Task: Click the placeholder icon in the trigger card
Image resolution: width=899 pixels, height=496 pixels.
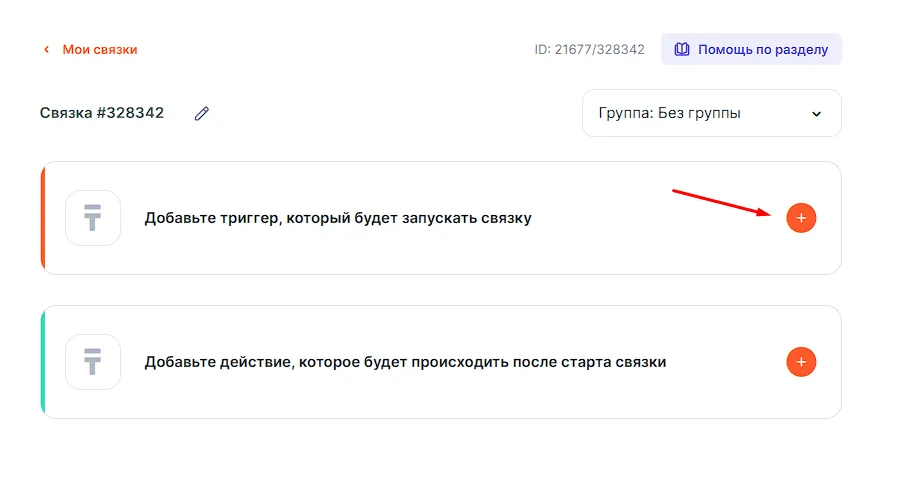Action: pos(93,218)
